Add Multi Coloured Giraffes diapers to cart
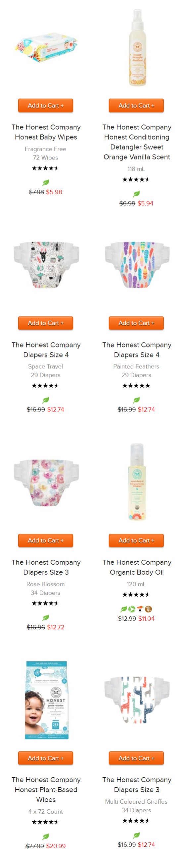The width and height of the screenshot is (185, 868). [x=136, y=758]
